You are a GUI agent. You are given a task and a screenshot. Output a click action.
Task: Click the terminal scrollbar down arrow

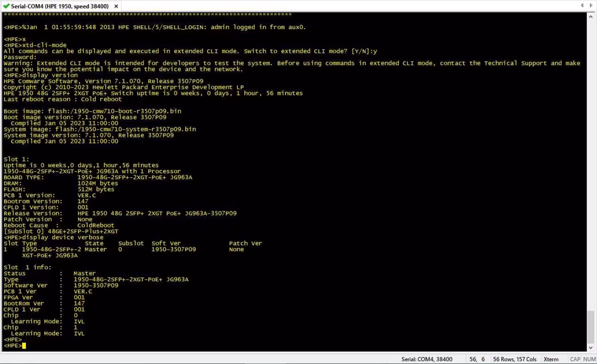click(x=590, y=348)
